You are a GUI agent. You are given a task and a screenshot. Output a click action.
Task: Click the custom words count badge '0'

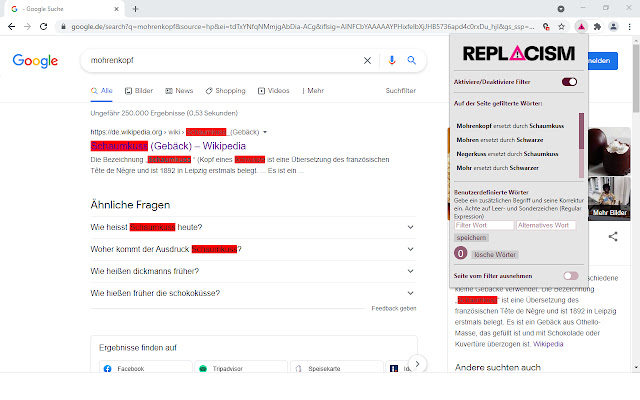coord(460,253)
